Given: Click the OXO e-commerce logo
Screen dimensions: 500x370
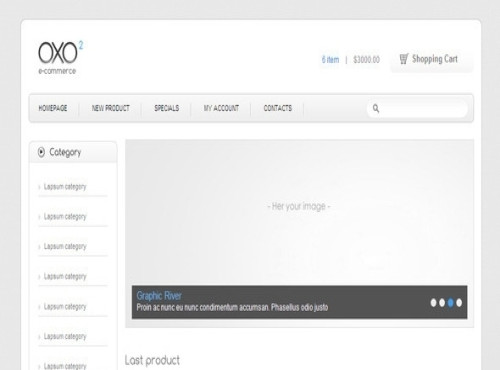Looking at the screenshot, I should [x=60, y=57].
